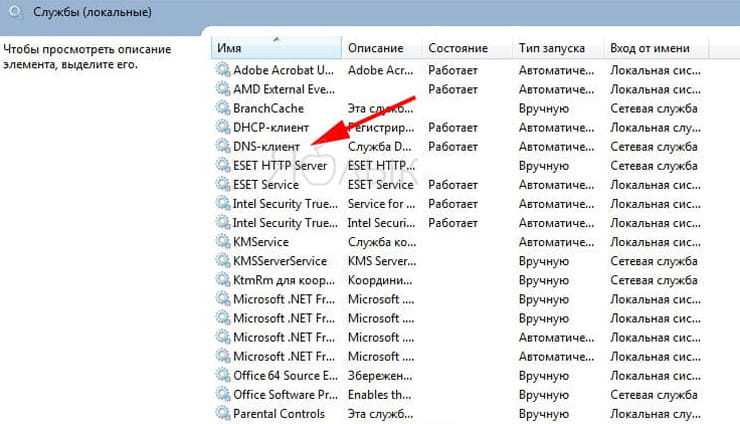Viewport: 740px width, 424px height.
Task: Click the Office Software Pr... gear icon
Action: click(223, 394)
